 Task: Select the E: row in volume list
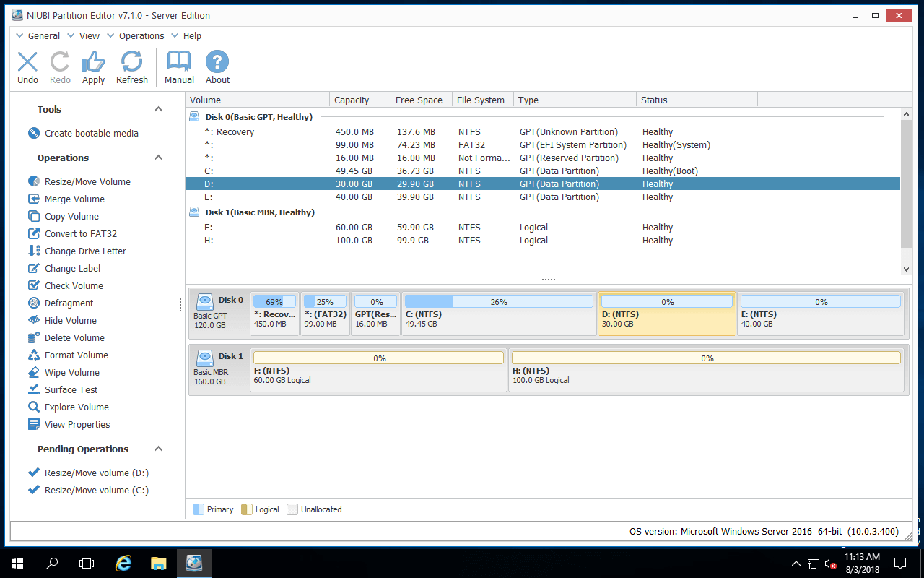pos(543,197)
